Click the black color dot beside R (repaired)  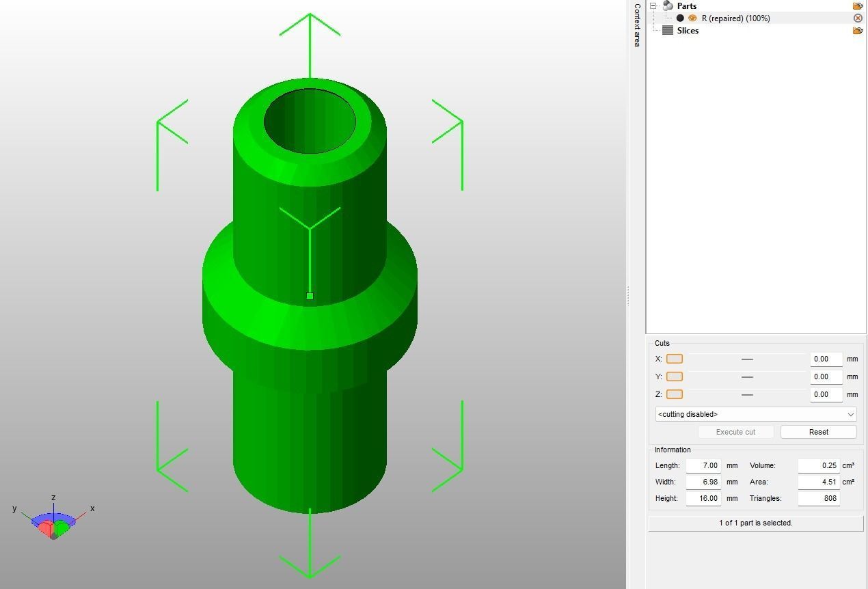coord(680,18)
